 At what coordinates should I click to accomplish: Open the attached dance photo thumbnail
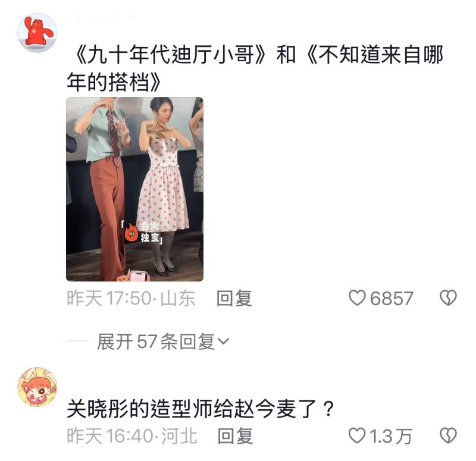click(135, 189)
